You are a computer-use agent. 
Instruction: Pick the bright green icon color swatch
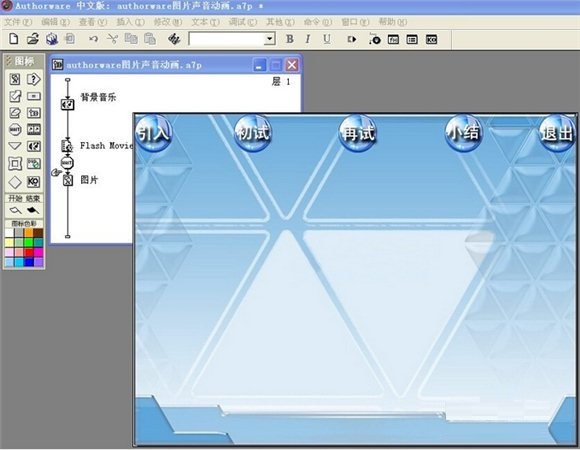[28, 243]
